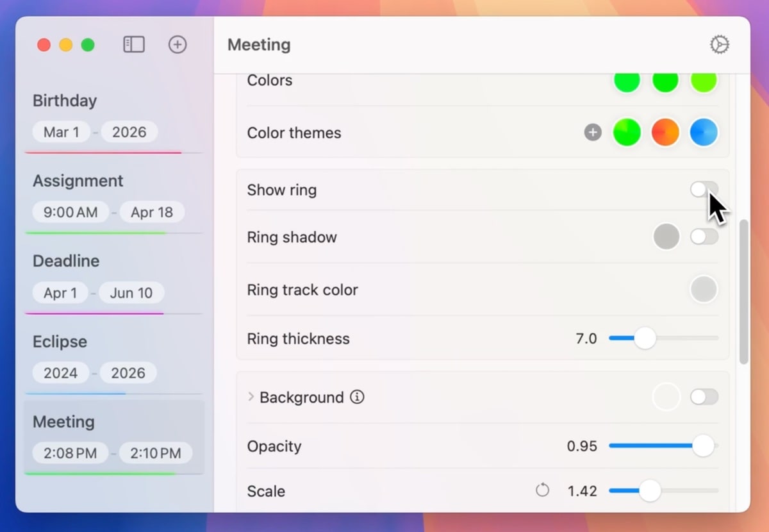Toggle the sidebar panel icon
The width and height of the screenshot is (769, 532).
click(x=133, y=44)
